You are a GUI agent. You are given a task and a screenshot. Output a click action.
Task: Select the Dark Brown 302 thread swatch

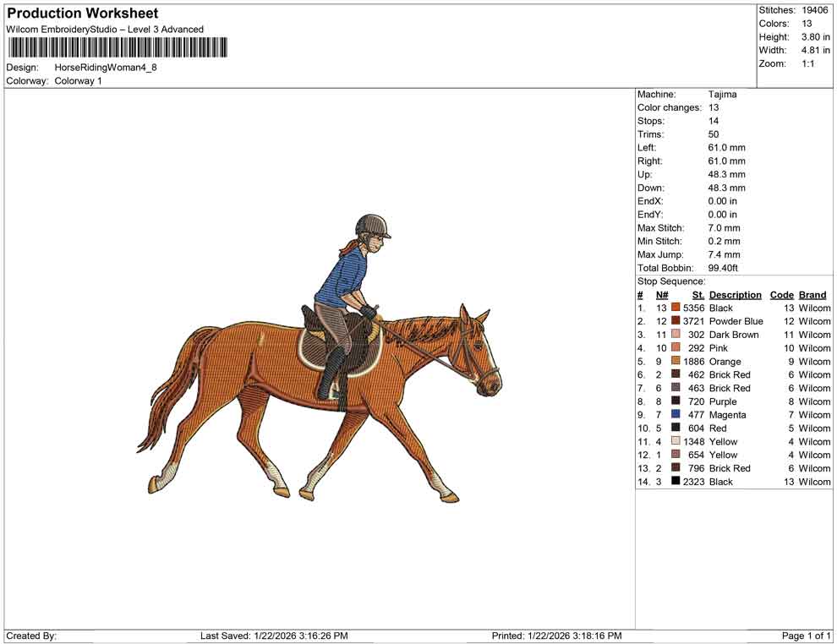click(x=676, y=335)
